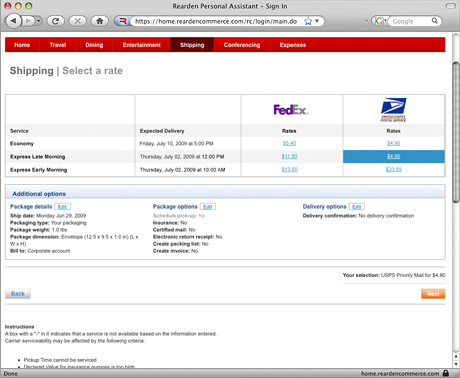Click the Back button
The image size is (460, 378).
[18, 294]
